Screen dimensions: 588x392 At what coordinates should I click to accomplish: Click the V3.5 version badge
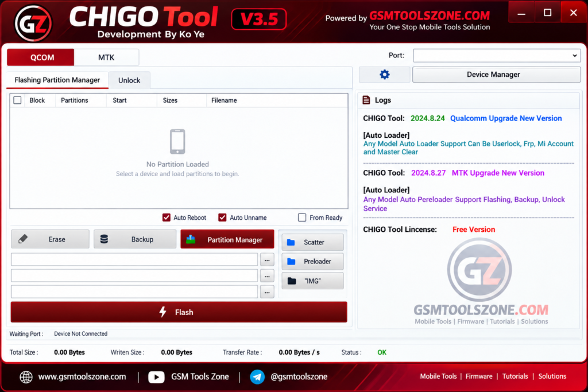259,19
